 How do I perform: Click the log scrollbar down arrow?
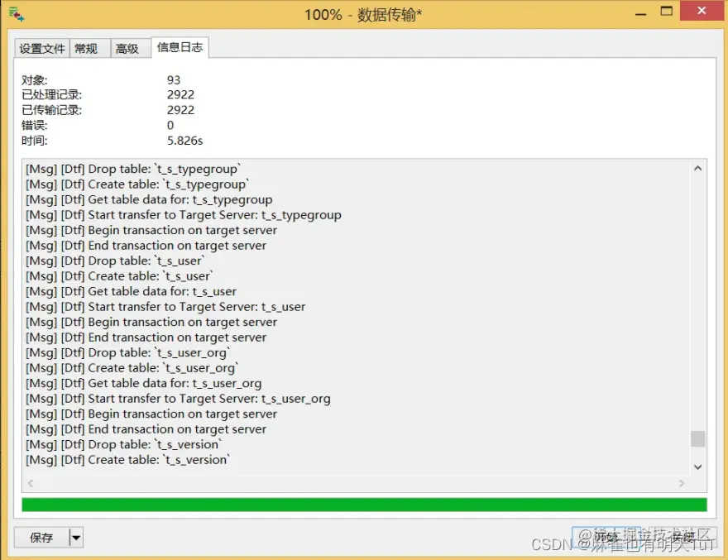coord(697,467)
